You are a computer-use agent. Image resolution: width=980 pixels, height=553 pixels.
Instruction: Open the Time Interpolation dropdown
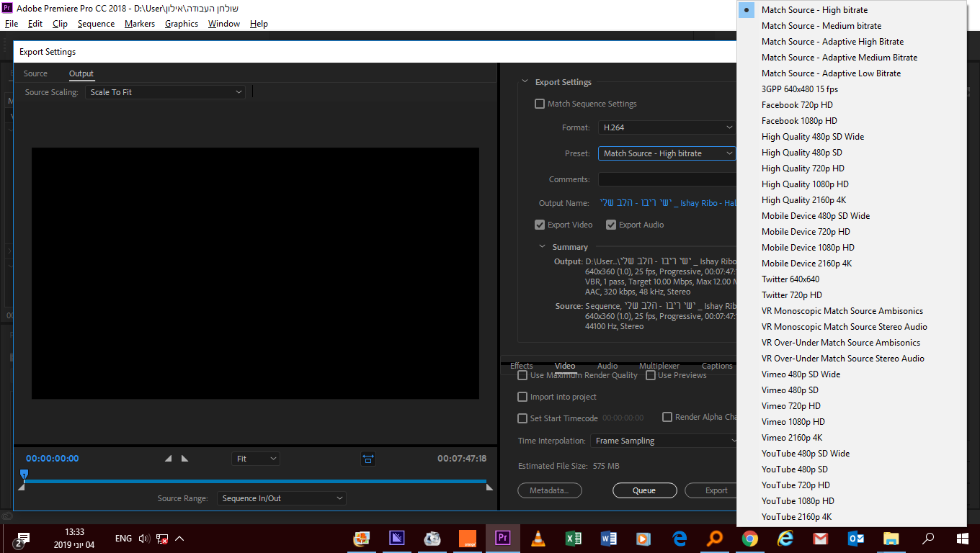pos(664,441)
